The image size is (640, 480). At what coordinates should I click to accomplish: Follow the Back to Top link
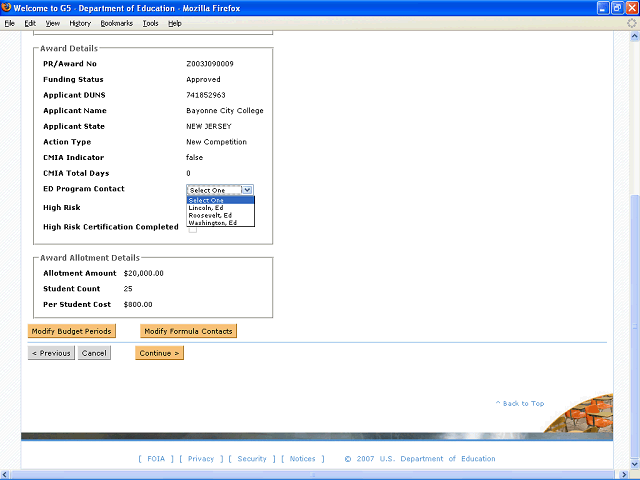[520, 403]
